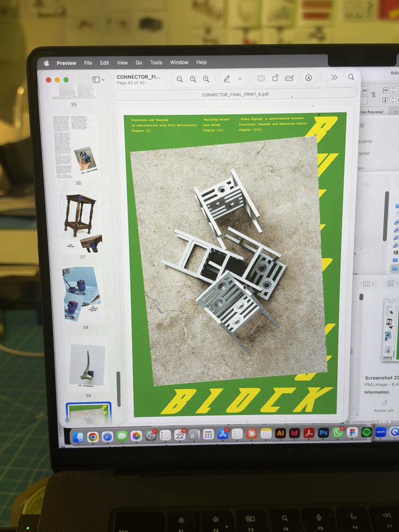
Task: Open the search field magnifier in Preview
Action: coord(351,77)
